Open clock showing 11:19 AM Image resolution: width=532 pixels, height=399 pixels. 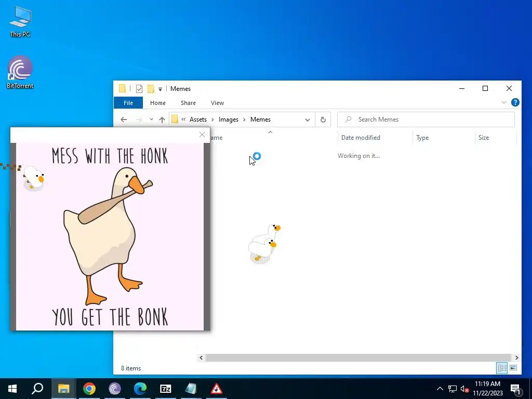(x=488, y=389)
